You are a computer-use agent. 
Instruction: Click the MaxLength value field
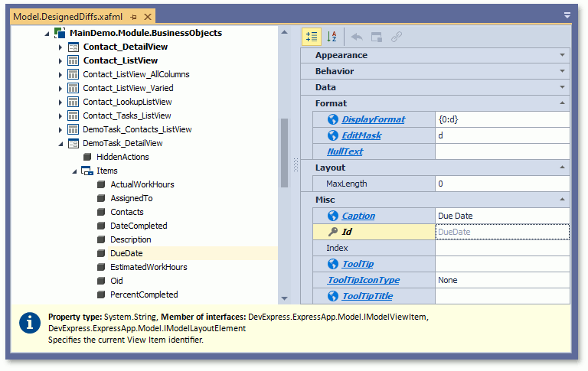pyautogui.click(x=502, y=184)
